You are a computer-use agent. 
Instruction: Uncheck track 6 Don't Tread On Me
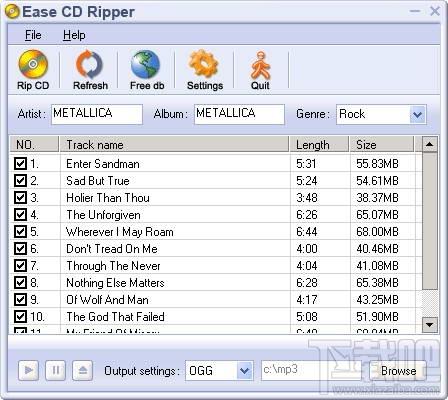20,248
